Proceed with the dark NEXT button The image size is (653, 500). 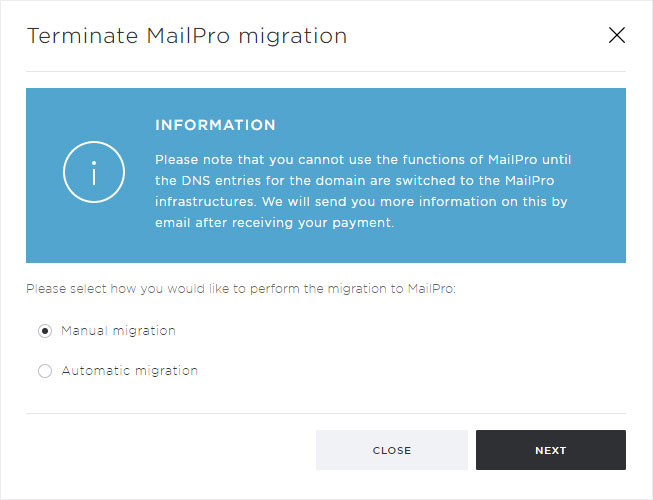[x=551, y=450]
